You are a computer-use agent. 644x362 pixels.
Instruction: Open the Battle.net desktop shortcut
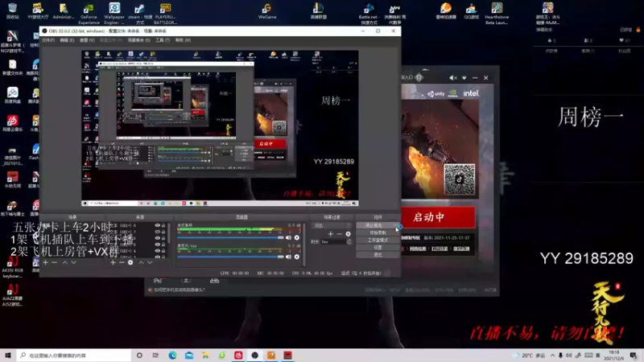tap(369, 14)
